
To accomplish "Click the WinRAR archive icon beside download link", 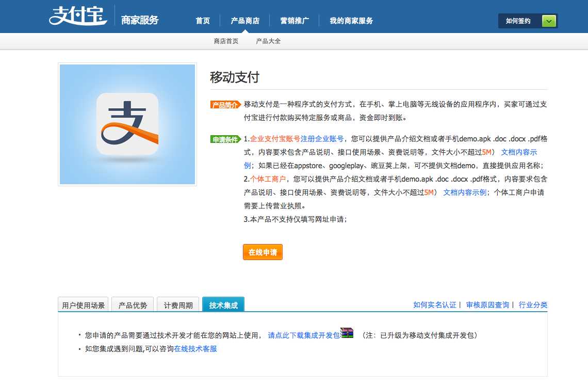I will 347,333.
